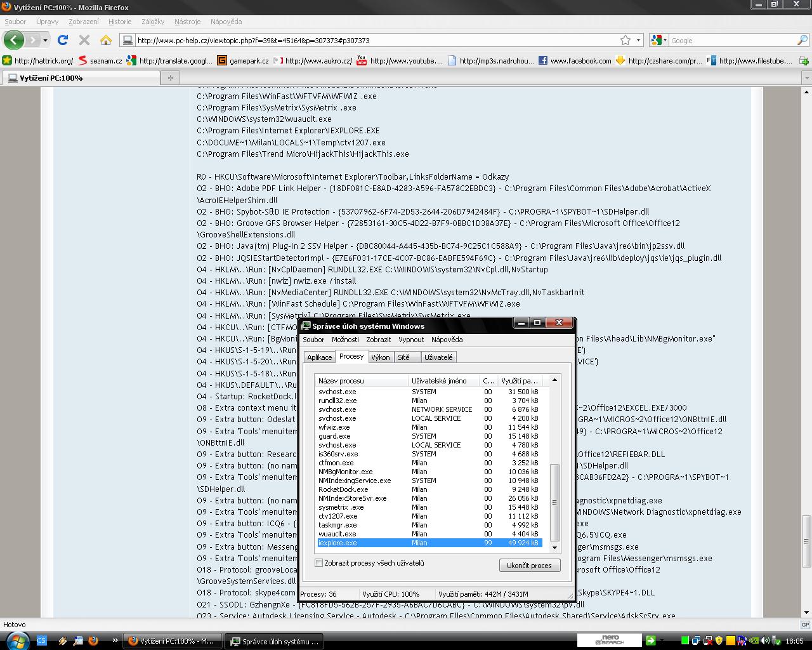Image resolution: width=812 pixels, height=650 pixels.
Task: Open the search engine chooser dropdown
Action: tap(658, 40)
